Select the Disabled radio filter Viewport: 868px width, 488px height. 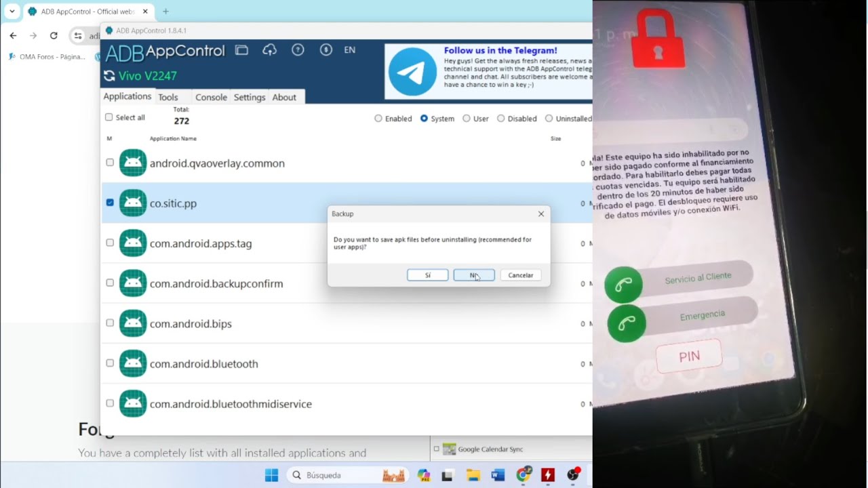coord(501,118)
